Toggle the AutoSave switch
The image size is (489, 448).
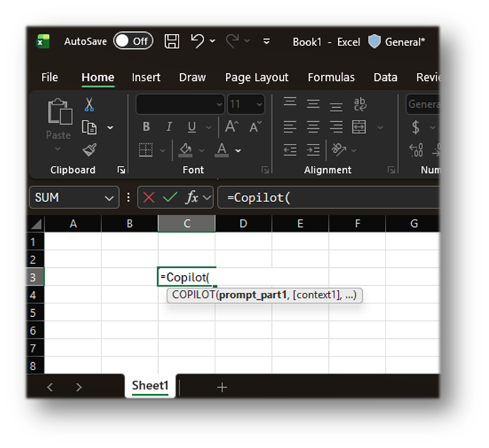(x=133, y=41)
